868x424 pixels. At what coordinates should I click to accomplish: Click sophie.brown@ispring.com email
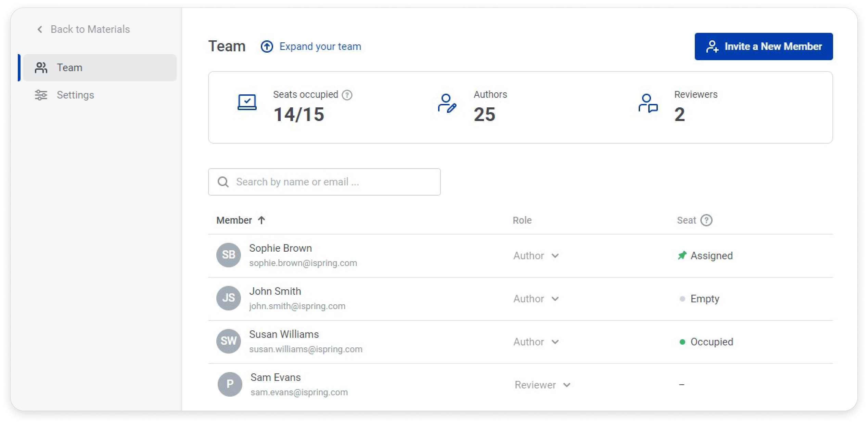[x=303, y=263]
